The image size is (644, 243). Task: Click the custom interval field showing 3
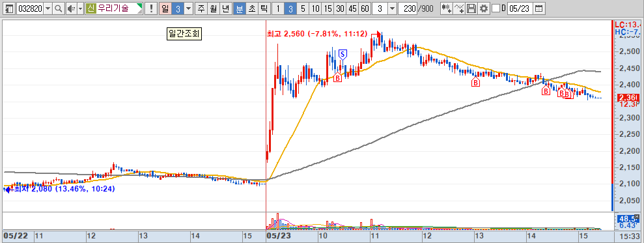tap(380, 8)
